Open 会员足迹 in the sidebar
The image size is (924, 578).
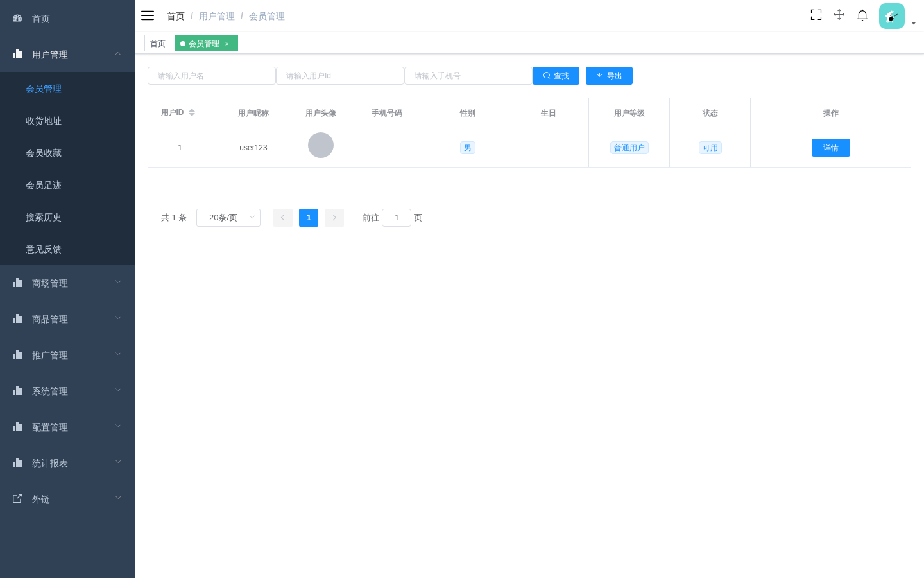(x=67, y=185)
